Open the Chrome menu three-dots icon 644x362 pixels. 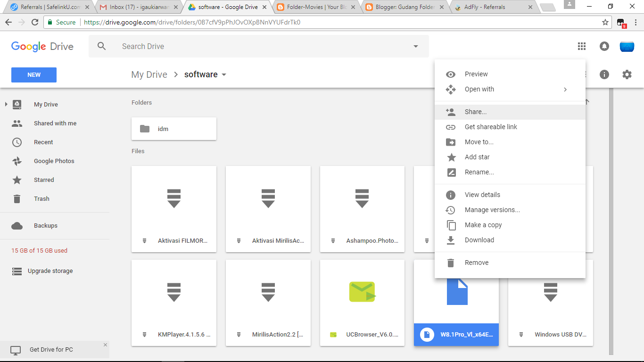click(636, 22)
